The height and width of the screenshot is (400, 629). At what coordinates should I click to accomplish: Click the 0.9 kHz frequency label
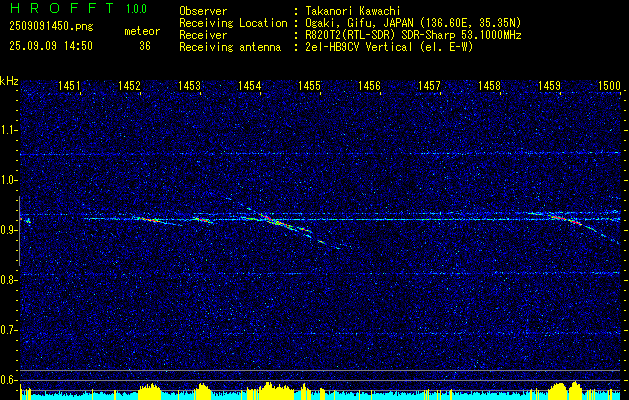(8, 230)
